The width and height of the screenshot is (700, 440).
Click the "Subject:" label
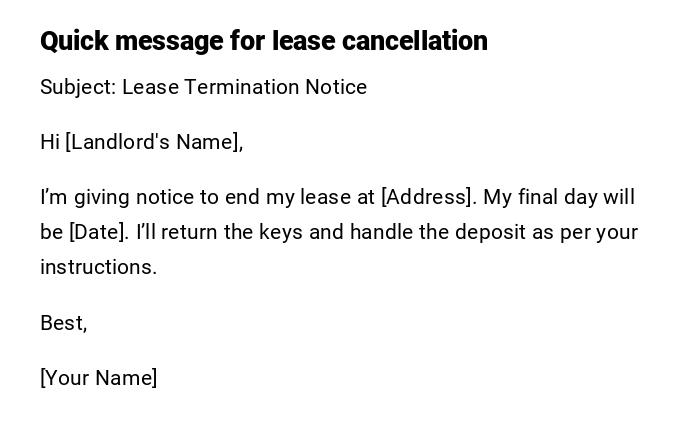pos(78,87)
